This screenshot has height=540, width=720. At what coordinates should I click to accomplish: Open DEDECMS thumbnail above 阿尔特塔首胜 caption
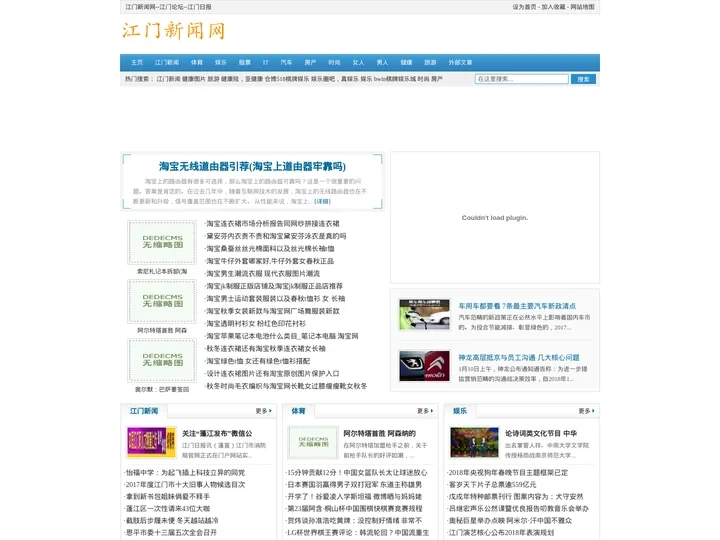162,301
